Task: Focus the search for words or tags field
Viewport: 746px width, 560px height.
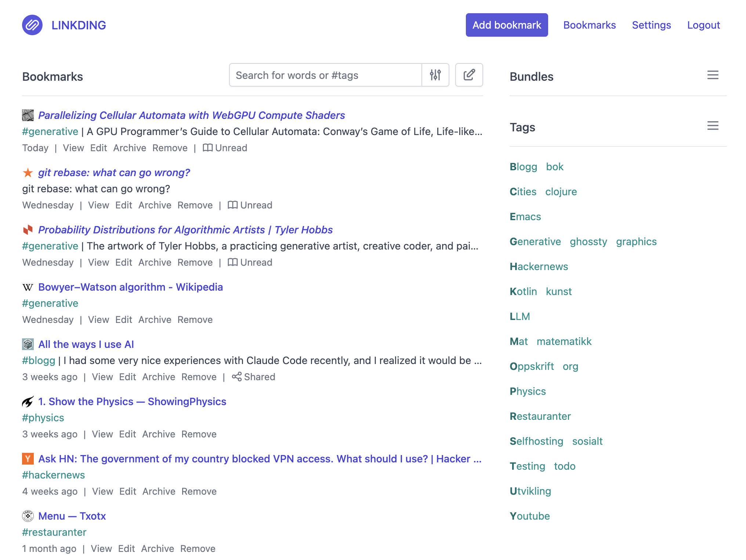Action: point(325,75)
